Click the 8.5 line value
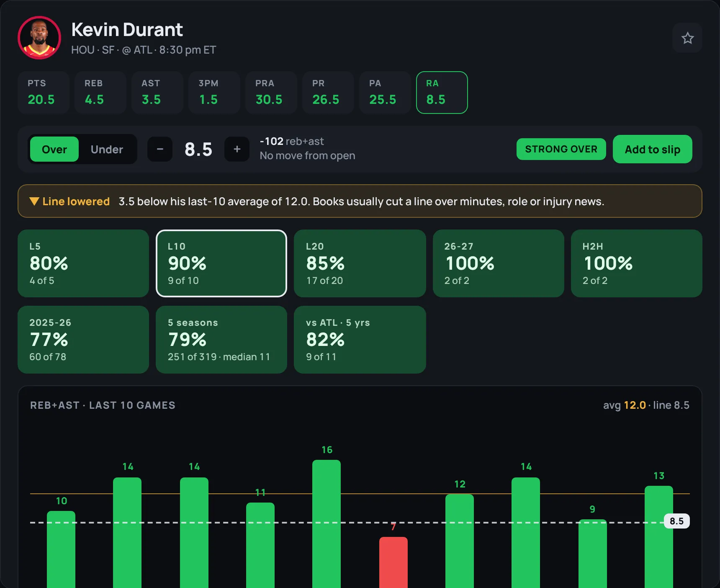This screenshot has height=588, width=720. pos(198,150)
